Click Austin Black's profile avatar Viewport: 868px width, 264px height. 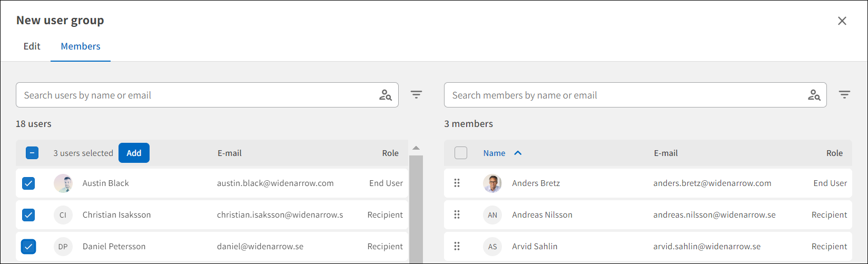click(63, 183)
